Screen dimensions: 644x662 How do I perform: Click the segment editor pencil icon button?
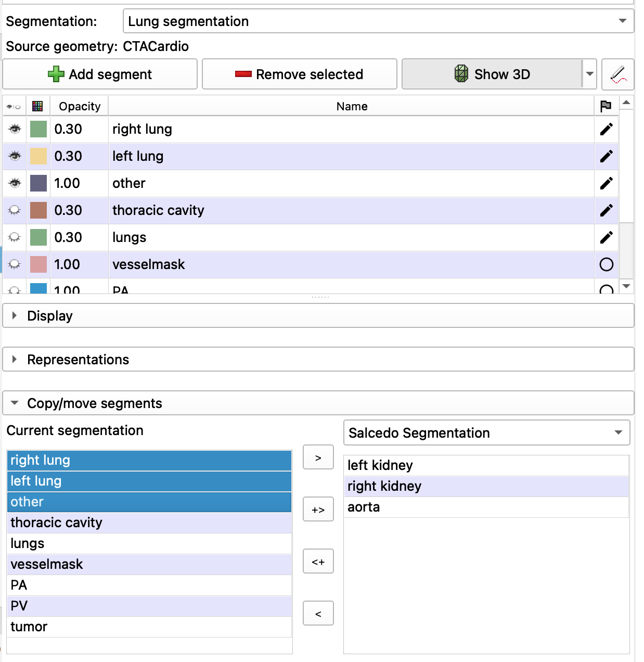618,74
